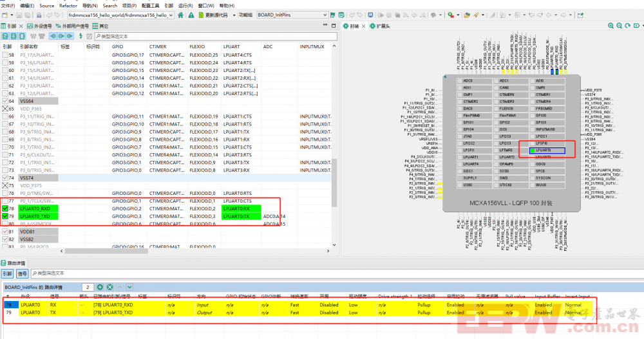644x339 pixels.
Task: Uncheck pin 78 LPUART0_RXD checkbox
Action: [x=5, y=208]
